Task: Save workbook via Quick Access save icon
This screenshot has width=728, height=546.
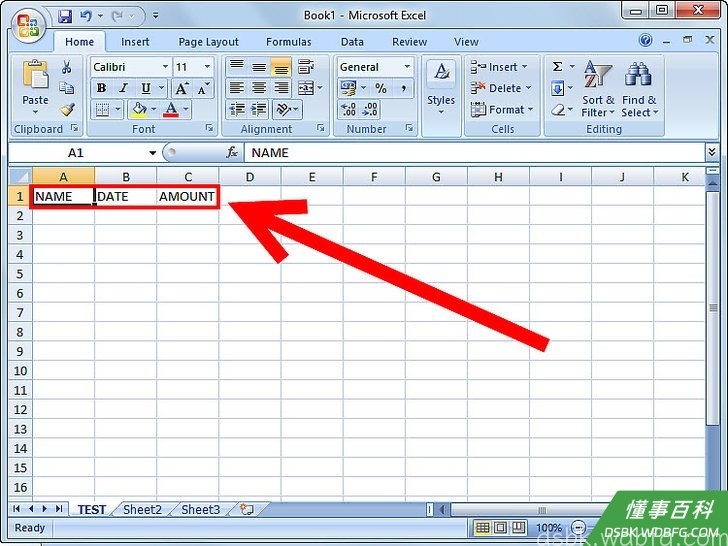Action: coord(65,16)
